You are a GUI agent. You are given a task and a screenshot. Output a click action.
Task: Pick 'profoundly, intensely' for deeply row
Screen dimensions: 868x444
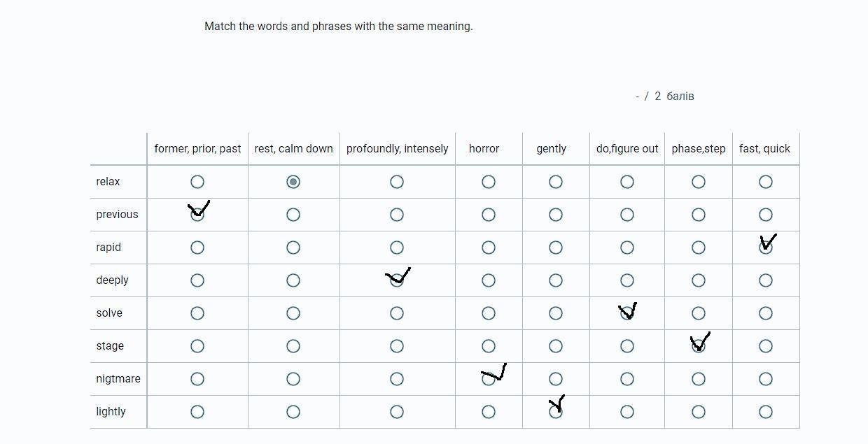(397, 280)
